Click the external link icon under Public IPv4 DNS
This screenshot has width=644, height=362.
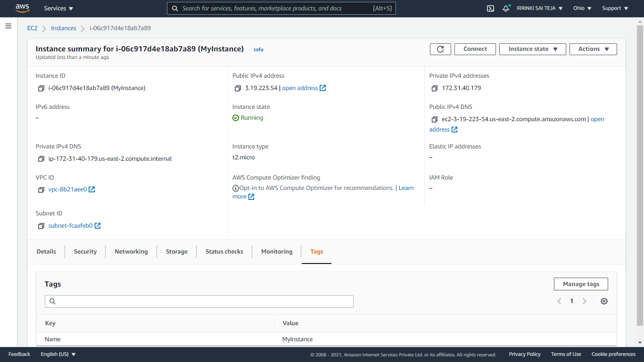[454, 130]
